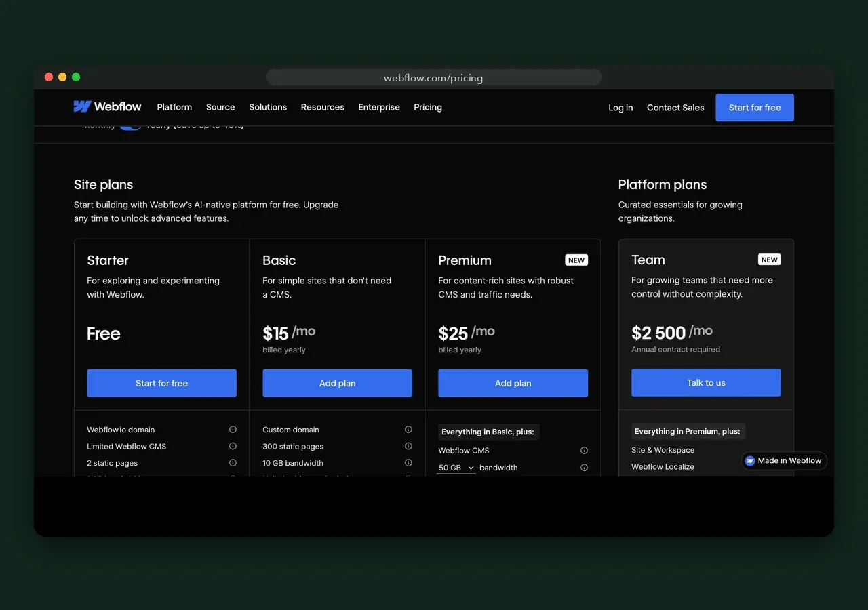
Task: Click the Start for free navbar button
Action: pos(755,108)
